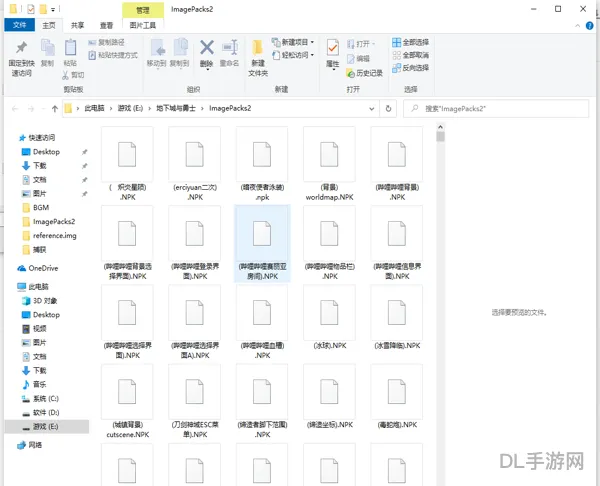Viewport: 600px width, 486px height.
Task: Click 游戏 (E:) breadcrumb in address bar
Action: (x=130, y=109)
